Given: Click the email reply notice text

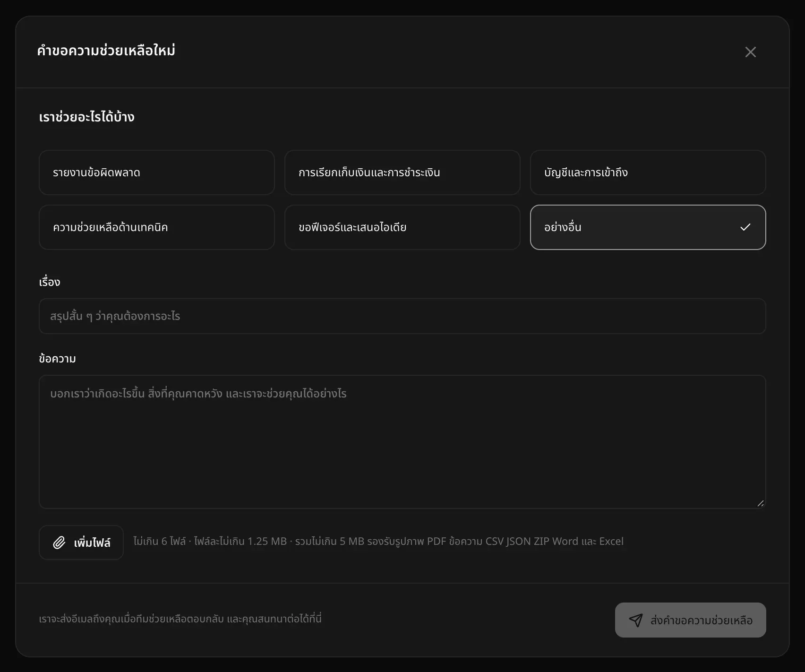Looking at the screenshot, I should (x=180, y=619).
